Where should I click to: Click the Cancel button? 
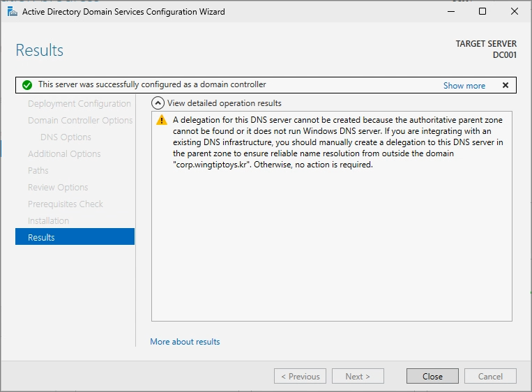(490, 376)
